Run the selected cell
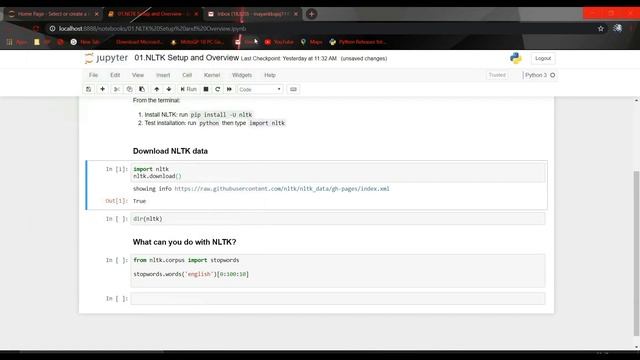Screen dimensions: 640x360 (189, 89)
